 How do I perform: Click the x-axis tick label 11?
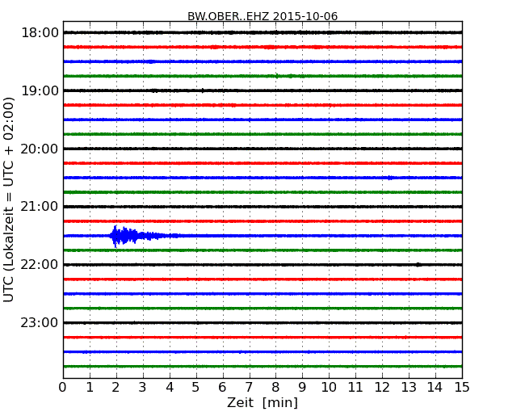click(355, 388)
